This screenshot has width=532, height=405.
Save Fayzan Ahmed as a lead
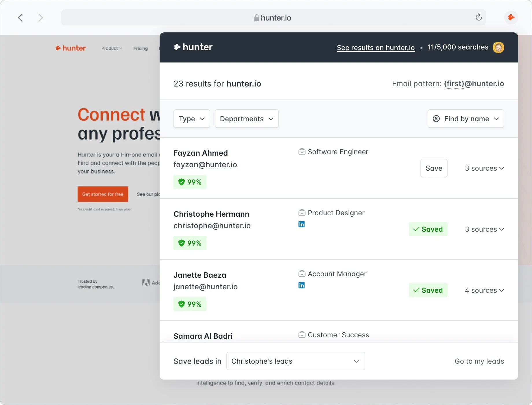[x=434, y=168]
